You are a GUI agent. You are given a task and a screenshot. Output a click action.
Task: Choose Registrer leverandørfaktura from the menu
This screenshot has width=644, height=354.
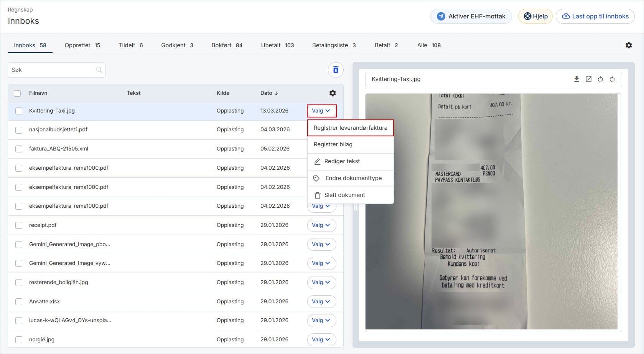point(351,128)
